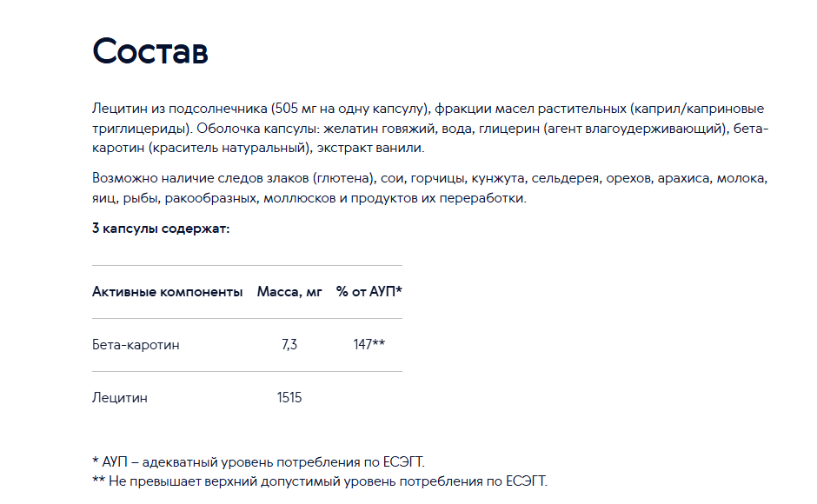Image resolution: width=817 pixels, height=504 pixels.
Task: Click the "Бета-каротин" table row label
Action: click(136, 345)
